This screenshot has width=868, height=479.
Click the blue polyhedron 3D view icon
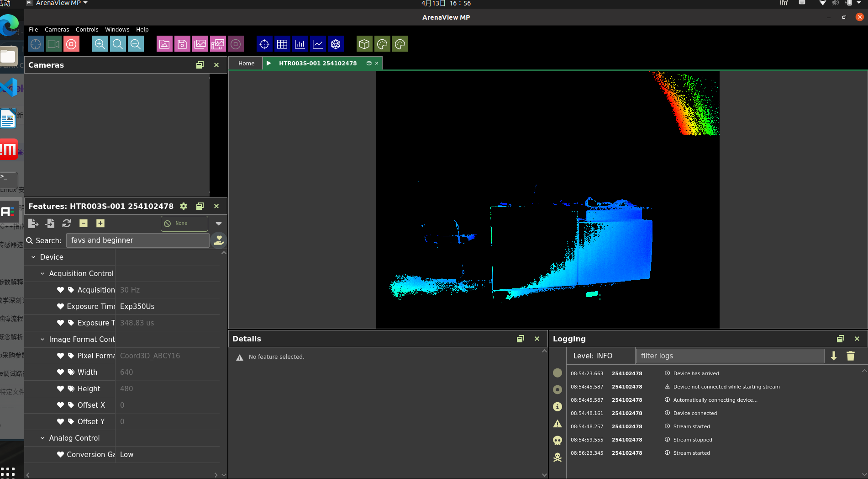[336, 44]
